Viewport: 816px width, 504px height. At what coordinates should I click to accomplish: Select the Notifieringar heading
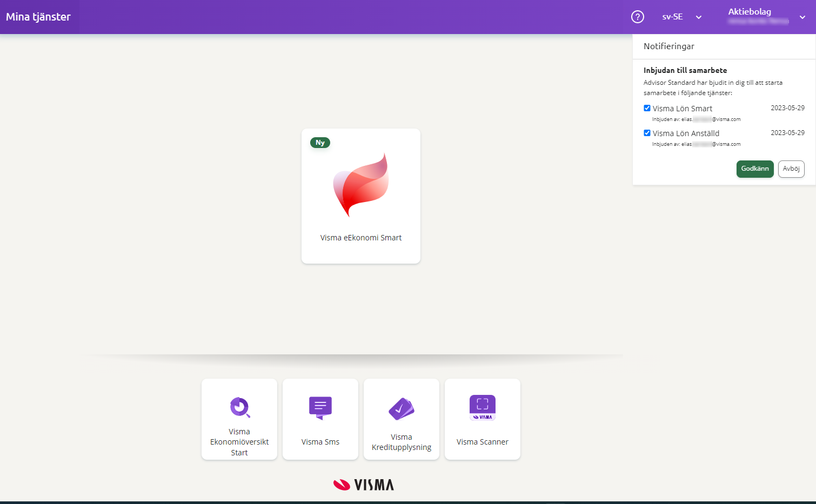(669, 46)
